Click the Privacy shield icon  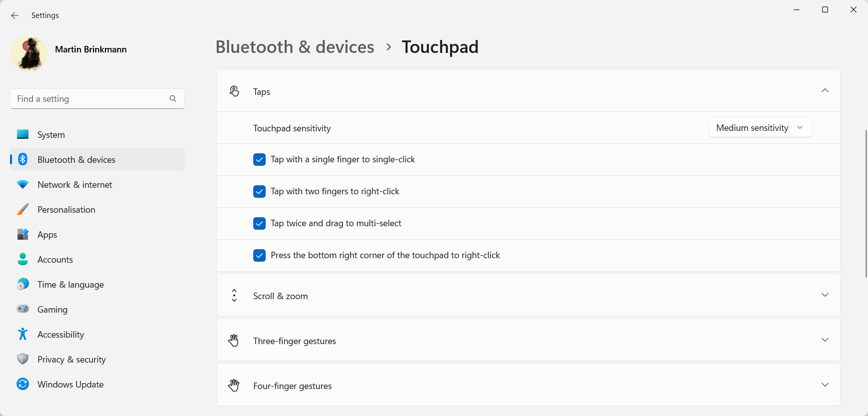coord(22,359)
